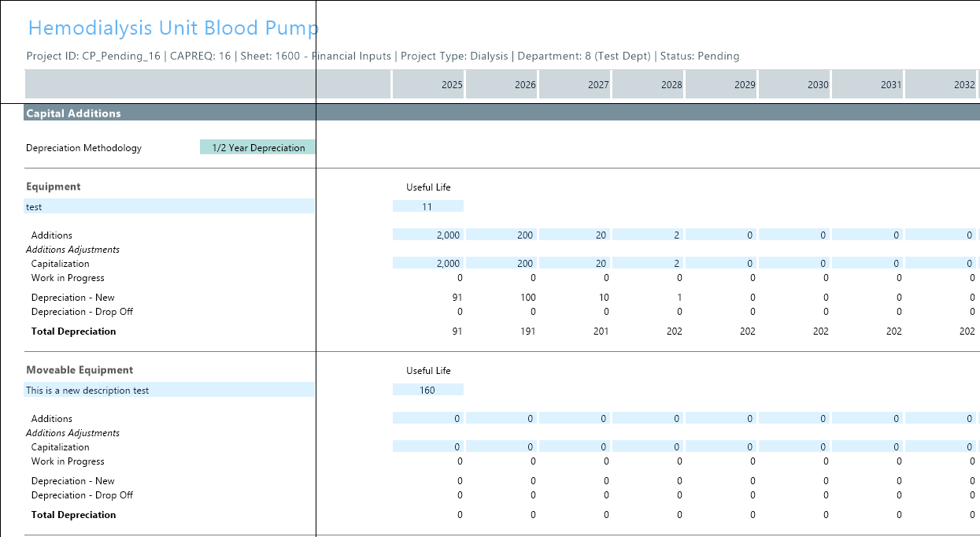Click Equipment Capitalization cell for 2027
Image resolution: width=980 pixels, height=537 pixels.
coord(575,263)
